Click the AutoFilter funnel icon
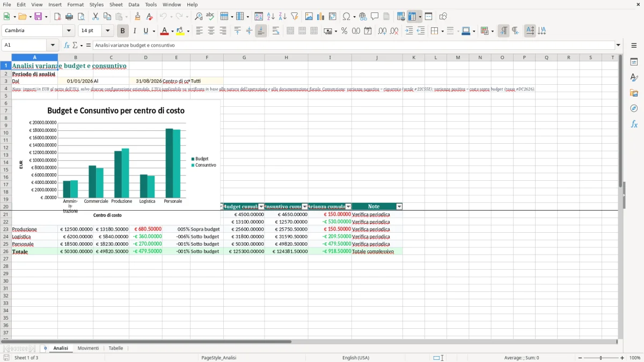644x362 pixels. (295, 17)
